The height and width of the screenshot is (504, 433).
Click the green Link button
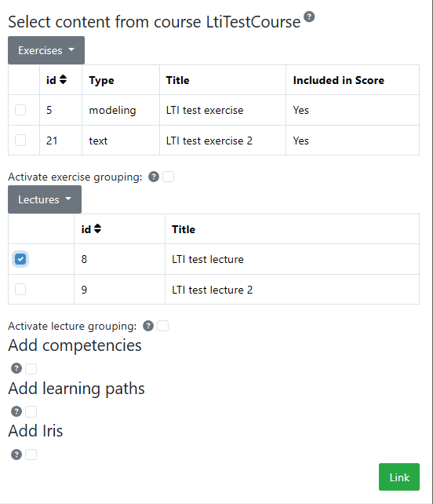tap(399, 477)
